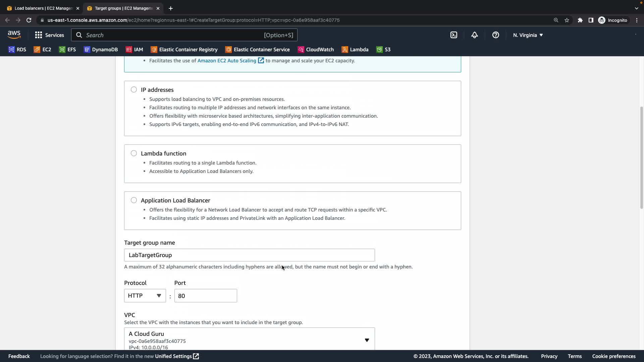Open AWS CloudShell icon in header
Image resolution: width=644 pixels, height=362 pixels.
tap(453, 35)
